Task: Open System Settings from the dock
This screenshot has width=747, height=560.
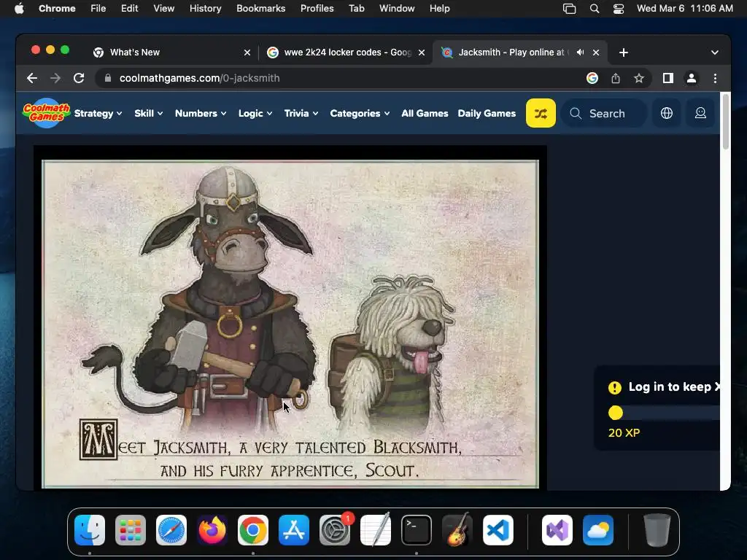Action: point(335,530)
